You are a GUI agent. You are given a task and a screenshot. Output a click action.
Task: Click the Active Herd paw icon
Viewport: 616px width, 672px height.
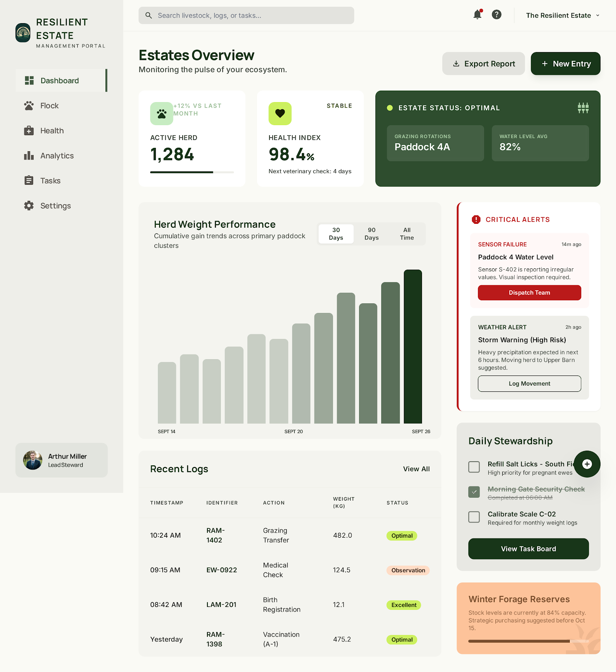coord(162,113)
